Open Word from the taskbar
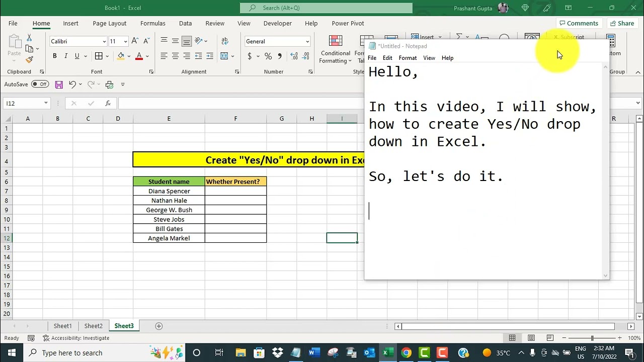This screenshot has width=644, height=362. pos(314,352)
